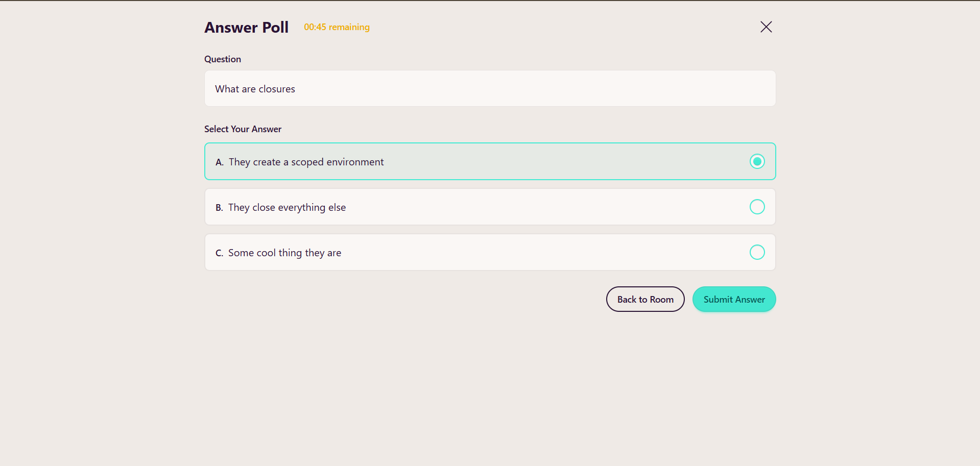Click the 'Question' field label

click(222, 59)
